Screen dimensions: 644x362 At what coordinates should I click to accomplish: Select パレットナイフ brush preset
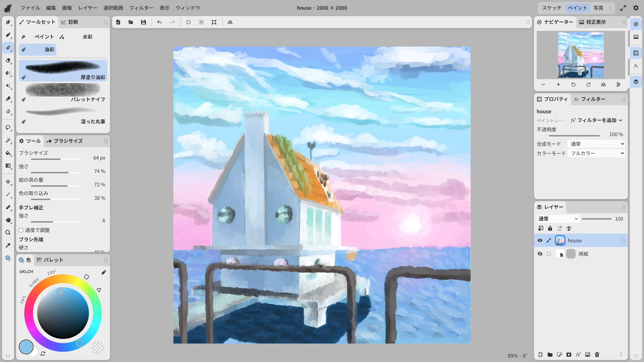point(63,93)
